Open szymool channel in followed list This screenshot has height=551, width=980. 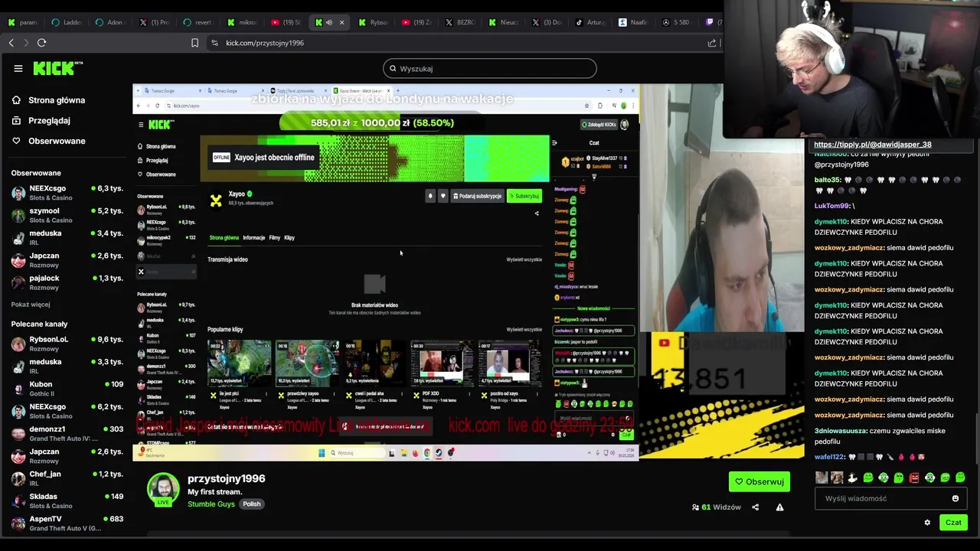[67, 215]
